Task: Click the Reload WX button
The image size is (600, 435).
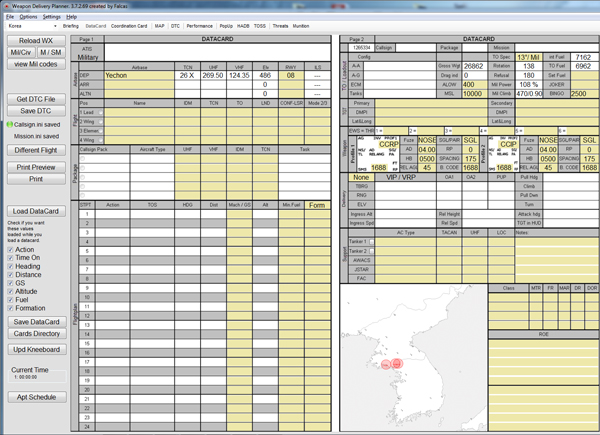Action: click(36, 41)
